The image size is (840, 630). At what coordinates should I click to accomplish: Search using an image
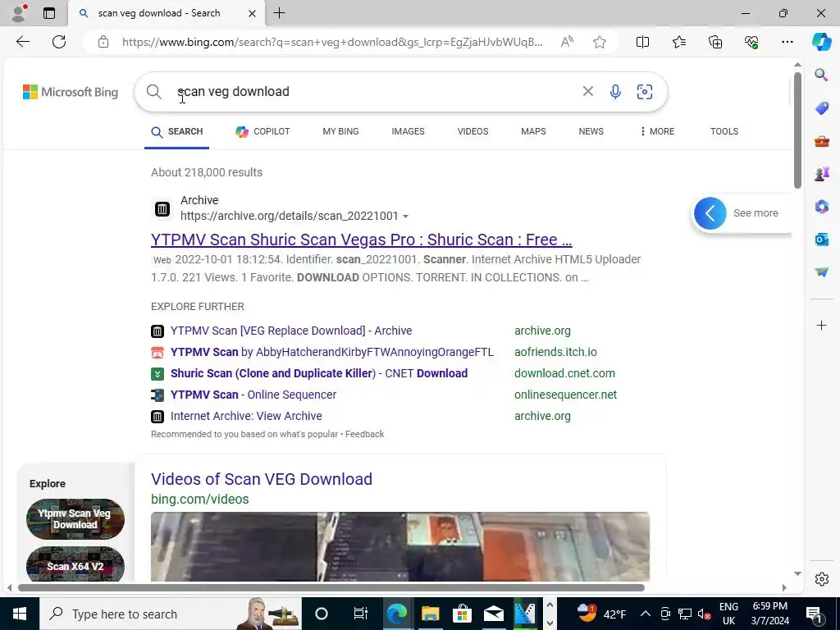click(x=645, y=92)
